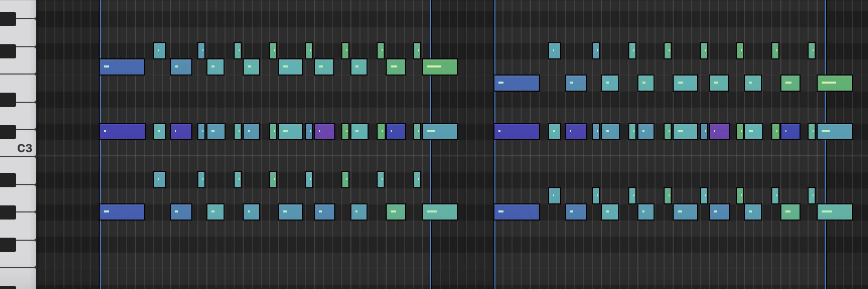Select first long blue F3 note in left phrase
Image resolution: width=868 pixels, height=289 pixels.
tap(122, 67)
